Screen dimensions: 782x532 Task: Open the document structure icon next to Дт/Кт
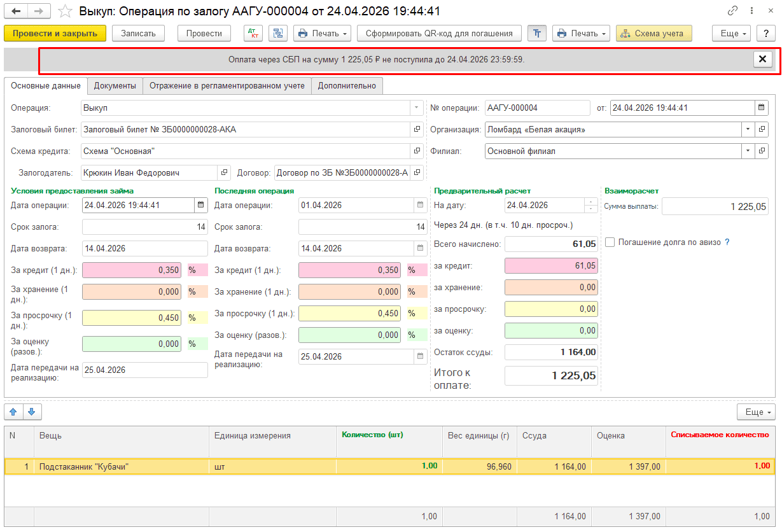tap(277, 33)
